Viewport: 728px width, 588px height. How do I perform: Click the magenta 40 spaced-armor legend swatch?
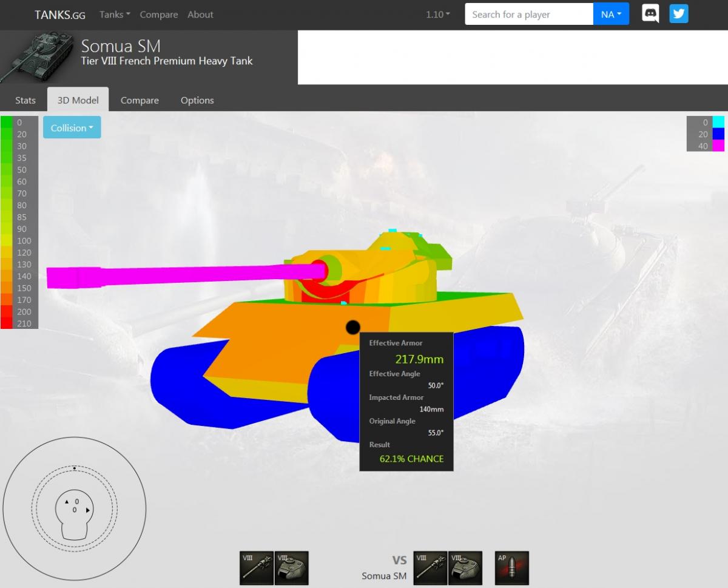(x=718, y=146)
